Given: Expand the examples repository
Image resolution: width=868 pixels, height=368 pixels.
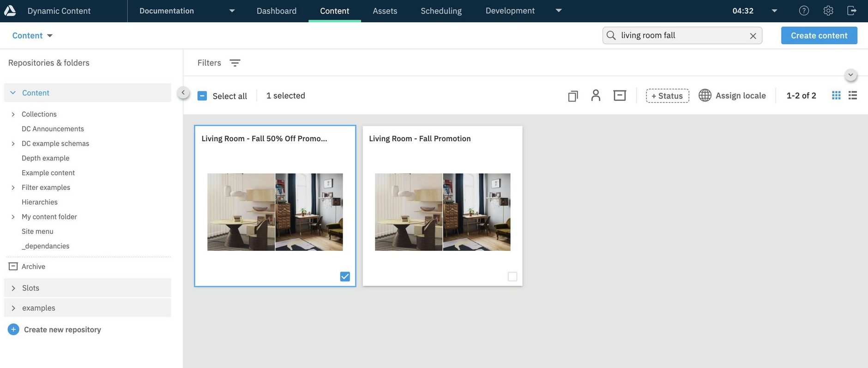Looking at the screenshot, I should [13, 308].
